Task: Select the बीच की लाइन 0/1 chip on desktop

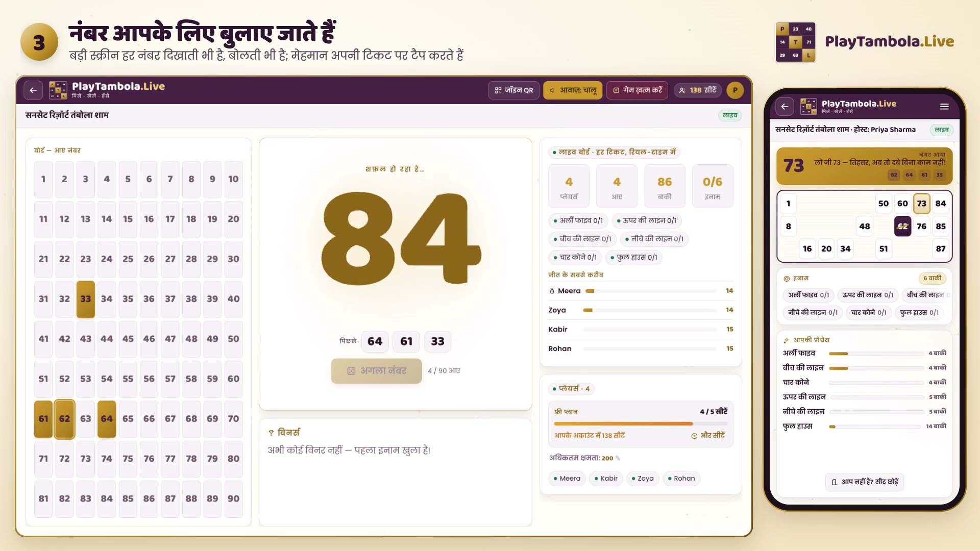Action: (x=582, y=239)
